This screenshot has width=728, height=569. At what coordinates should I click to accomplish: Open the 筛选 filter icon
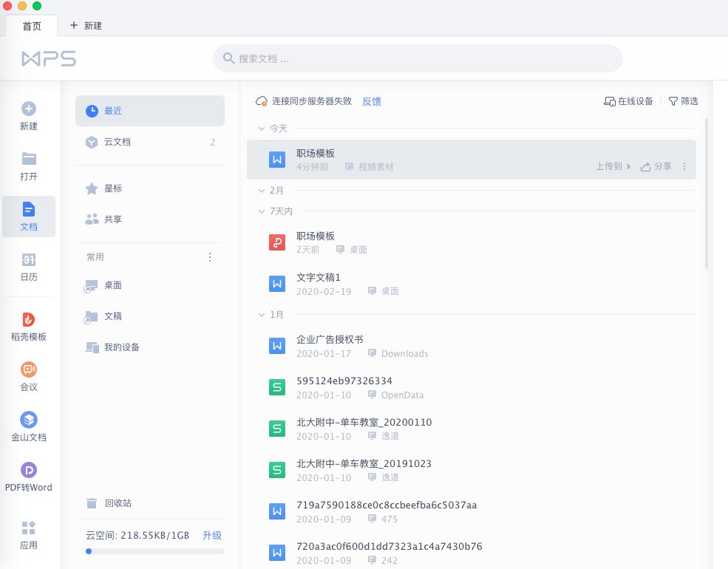click(x=682, y=101)
